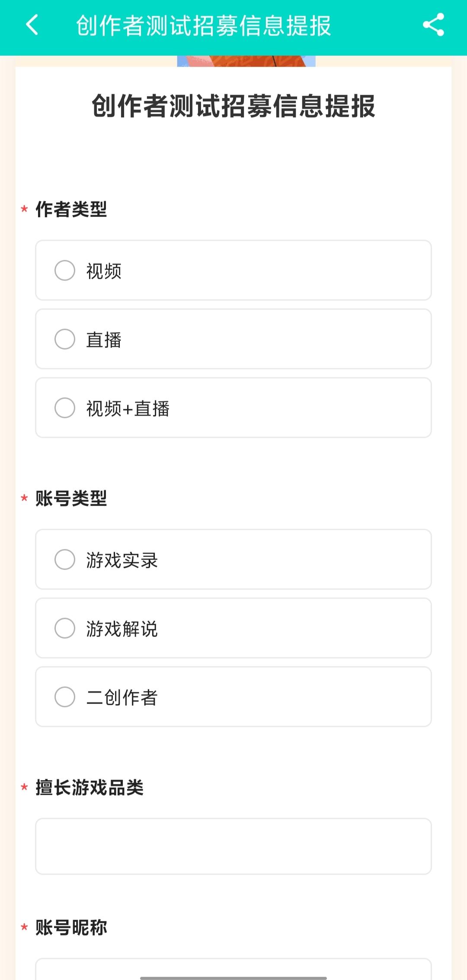Tap the 作者类型 section label
Image resolution: width=467 pixels, height=980 pixels.
click(x=71, y=210)
